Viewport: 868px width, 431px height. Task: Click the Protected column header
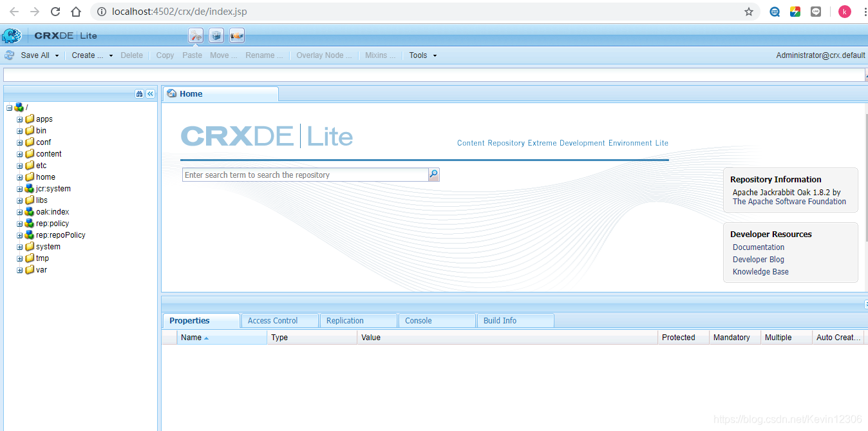[x=684, y=338]
